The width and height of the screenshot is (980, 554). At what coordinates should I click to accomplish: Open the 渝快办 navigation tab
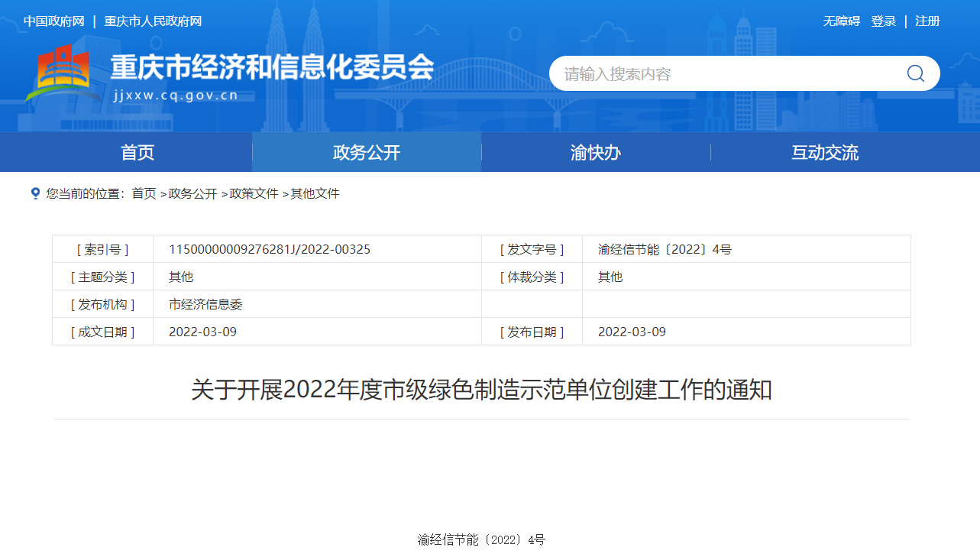coord(596,152)
